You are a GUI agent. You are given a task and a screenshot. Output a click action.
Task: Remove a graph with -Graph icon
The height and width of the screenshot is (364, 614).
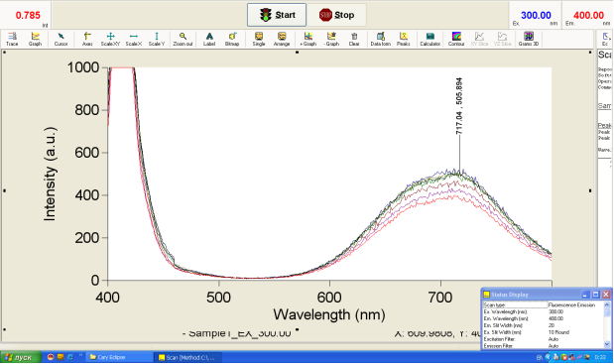[331, 39]
